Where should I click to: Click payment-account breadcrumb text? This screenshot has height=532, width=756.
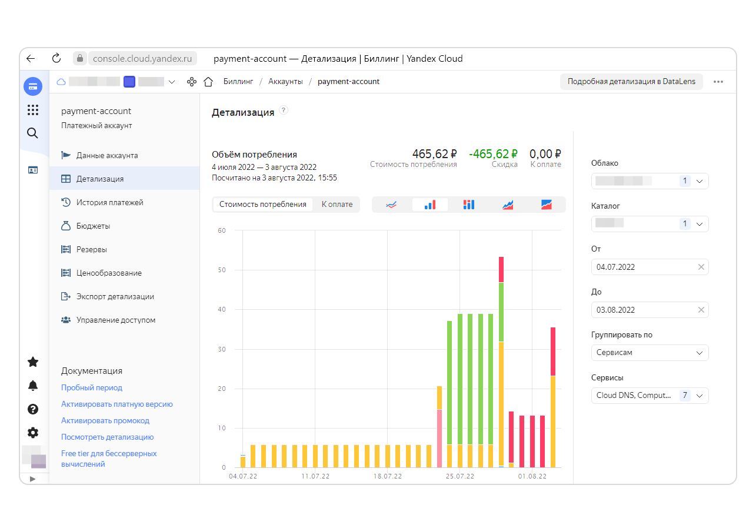coord(348,82)
